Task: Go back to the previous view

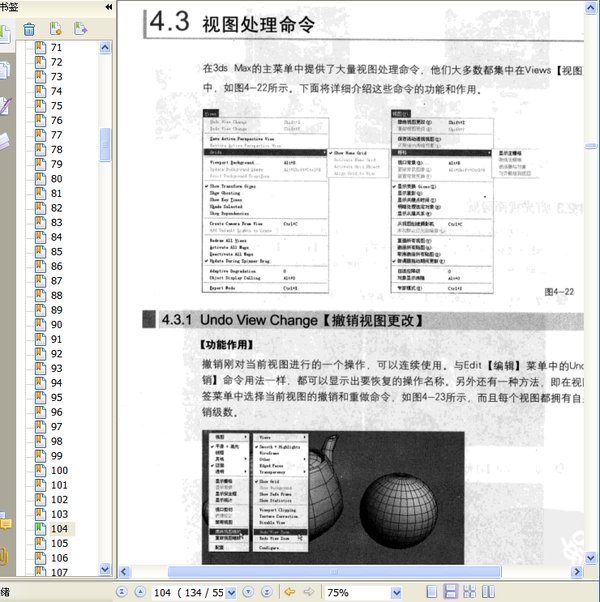Action: [x=289, y=592]
